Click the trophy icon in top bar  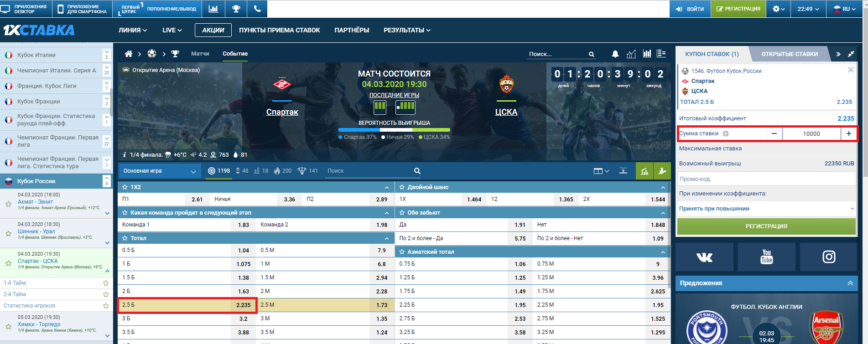[236, 9]
